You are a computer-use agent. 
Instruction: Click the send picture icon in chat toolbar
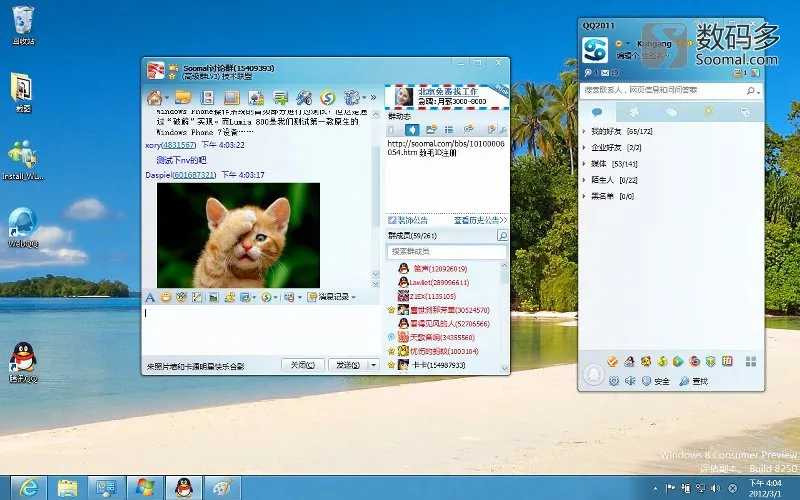point(213,297)
